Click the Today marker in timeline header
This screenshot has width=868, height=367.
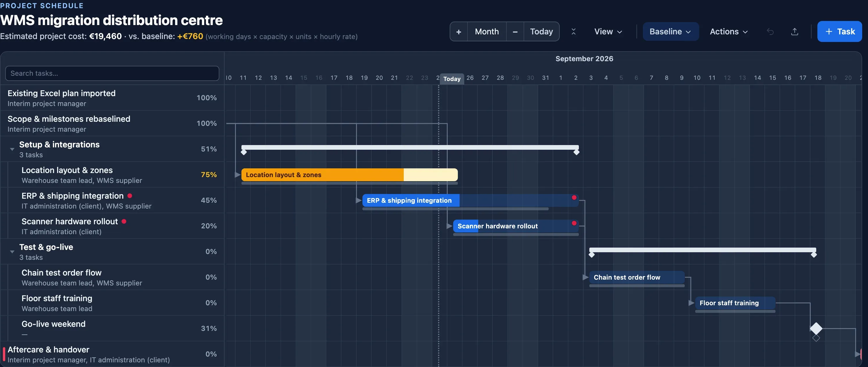click(452, 79)
